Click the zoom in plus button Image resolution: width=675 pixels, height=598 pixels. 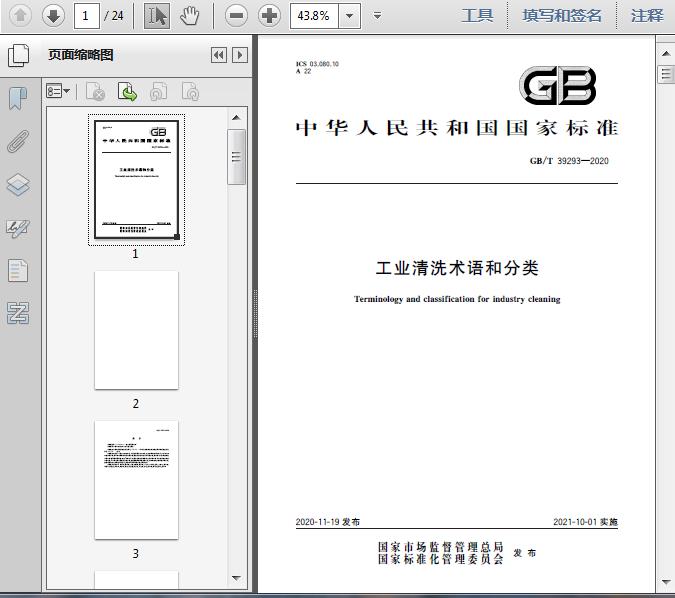click(x=269, y=15)
